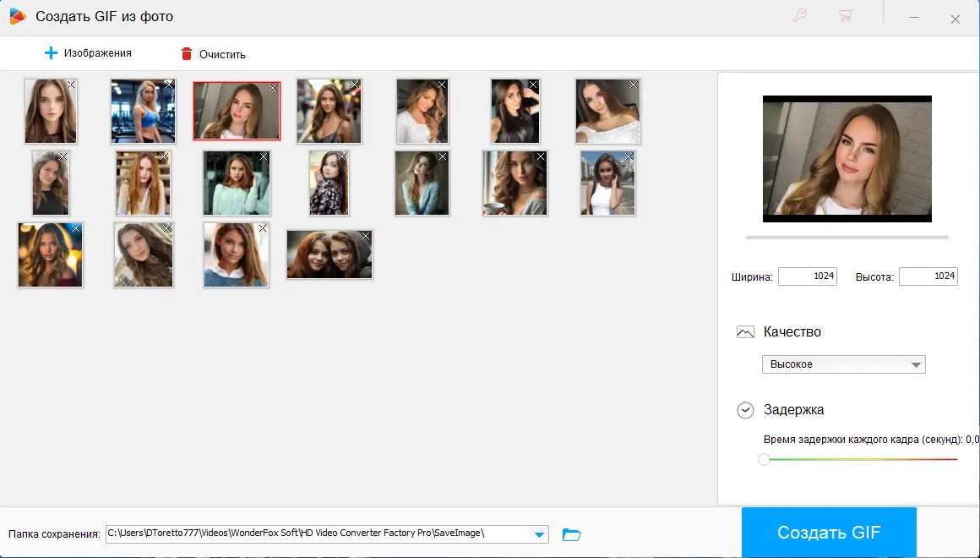Click the preview image in right panel

847,158
